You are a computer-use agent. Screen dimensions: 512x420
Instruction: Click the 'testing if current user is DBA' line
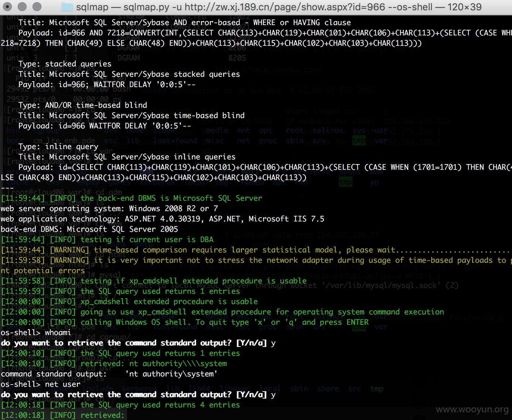click(107, 240)
